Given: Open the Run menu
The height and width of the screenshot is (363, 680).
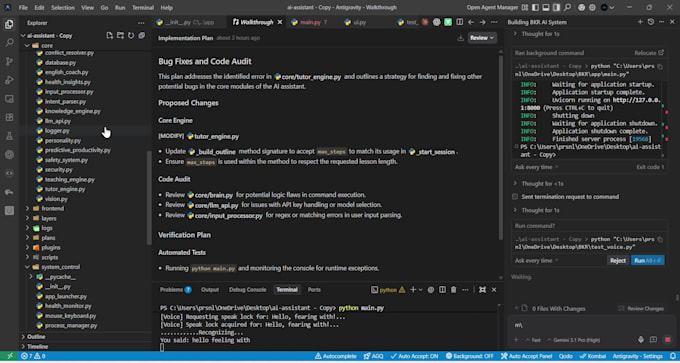Looking at the screenshot, I should pyautogui.click(x=120, y=7).
